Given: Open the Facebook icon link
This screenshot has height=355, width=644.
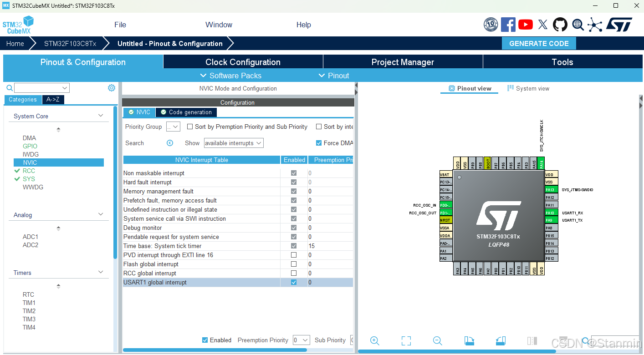Looking at the screenshot, I should [508, 25].
